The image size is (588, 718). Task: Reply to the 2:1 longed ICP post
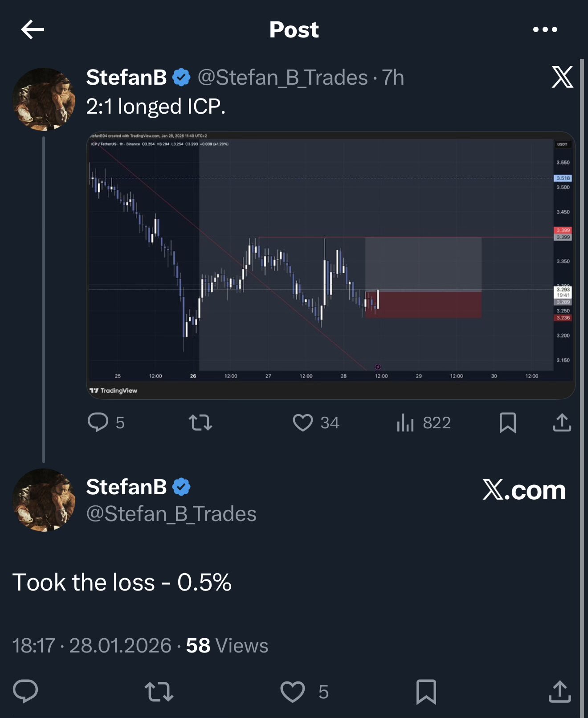point(98,422)
